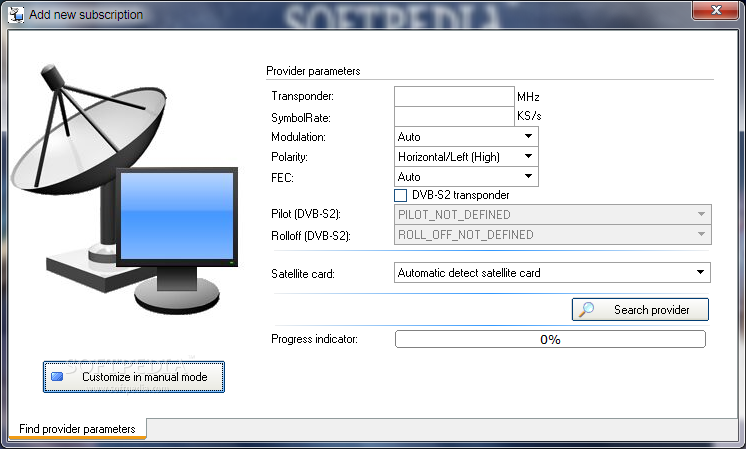746x449 pixels.
Task: Click the window title bar application icon
Action: [x=16, y=14]
